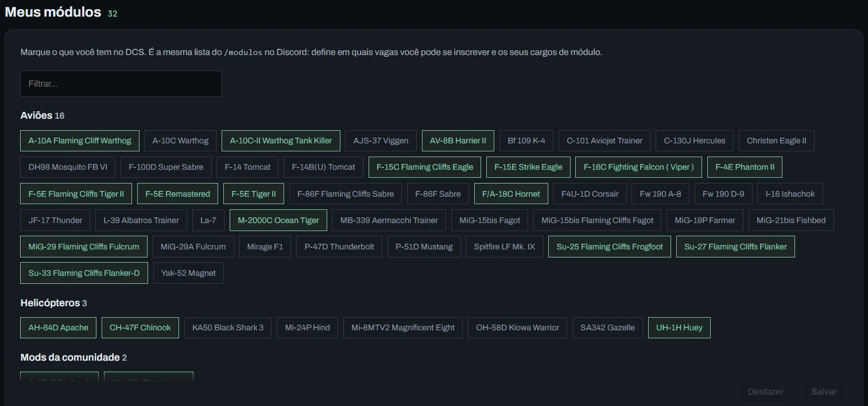This screenshot has height=406, width=868.
Task: Save changes with the Salvar button
Action: click(824, 392)
